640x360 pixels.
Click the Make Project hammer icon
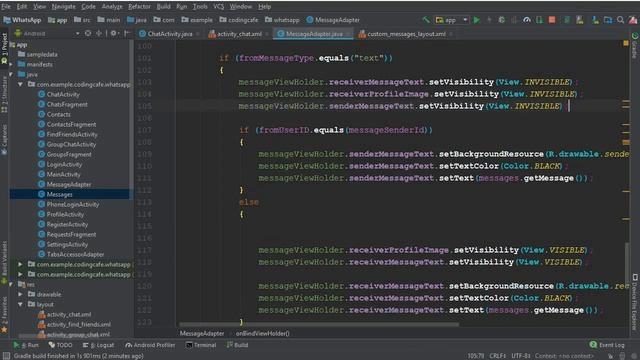point(426,20)
